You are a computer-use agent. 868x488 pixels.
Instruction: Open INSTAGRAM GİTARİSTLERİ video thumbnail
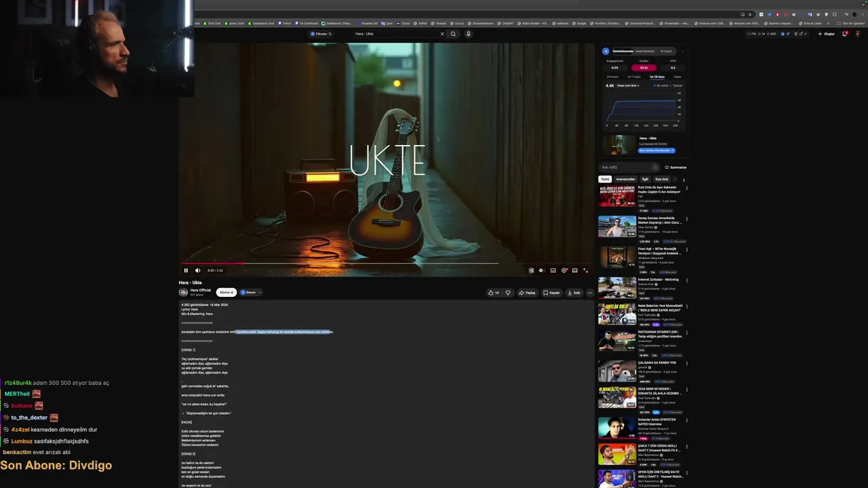[x=617, y=340]
